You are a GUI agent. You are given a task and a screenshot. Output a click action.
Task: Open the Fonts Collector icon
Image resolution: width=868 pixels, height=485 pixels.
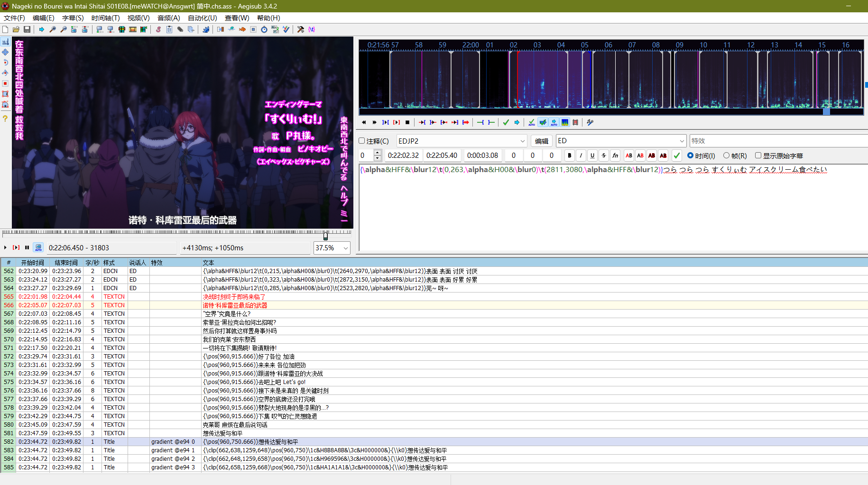(191, 29)
